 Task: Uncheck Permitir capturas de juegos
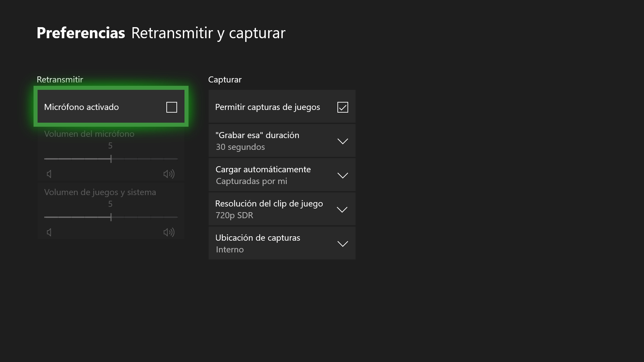(x=342, y=107)
